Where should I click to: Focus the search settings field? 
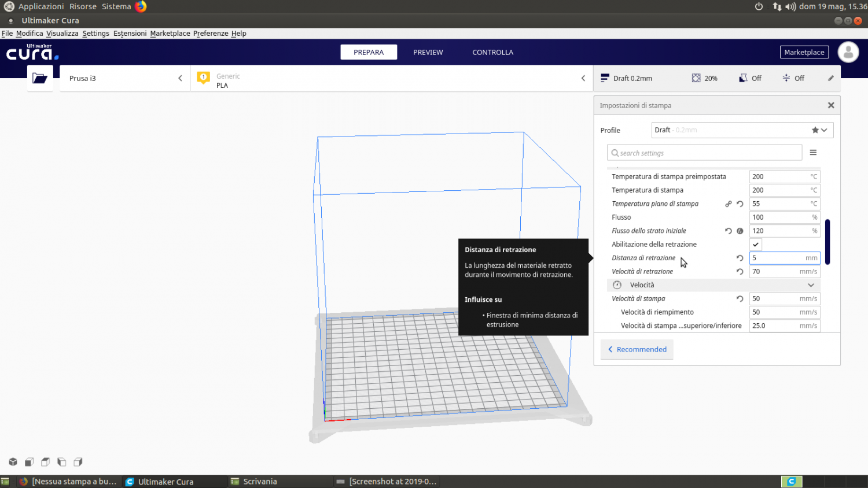tap(704, 153)
